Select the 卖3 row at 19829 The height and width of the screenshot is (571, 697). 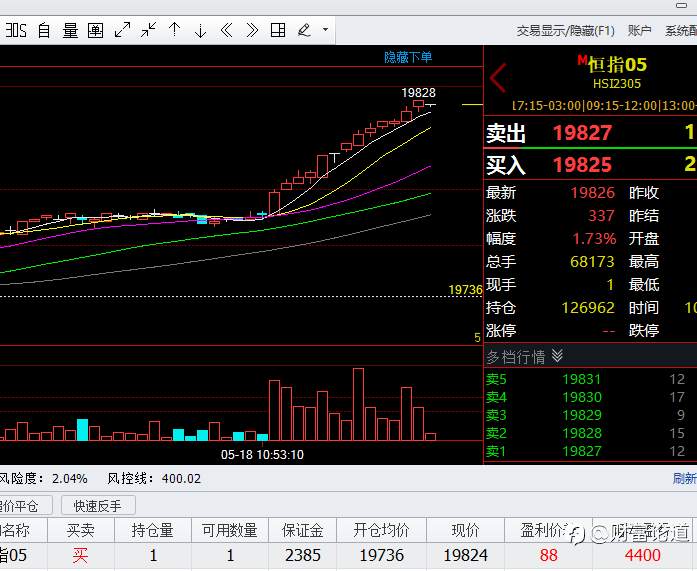[x=590, y=415]
